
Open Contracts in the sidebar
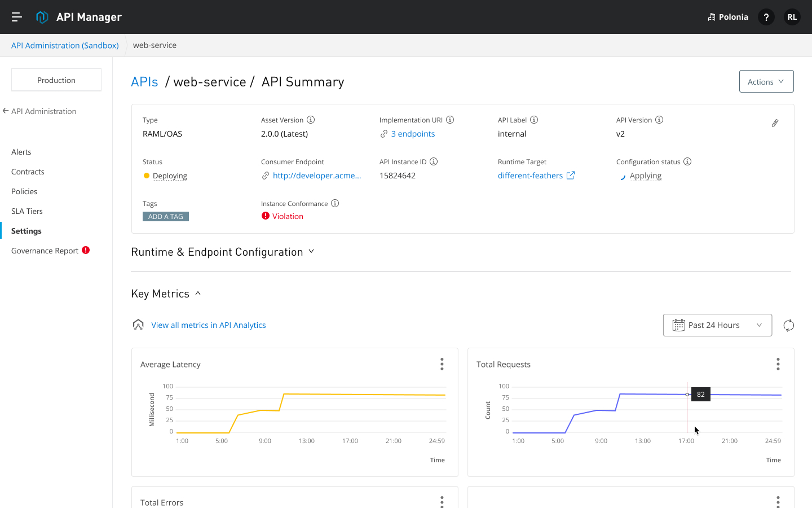tap(28, 172)
